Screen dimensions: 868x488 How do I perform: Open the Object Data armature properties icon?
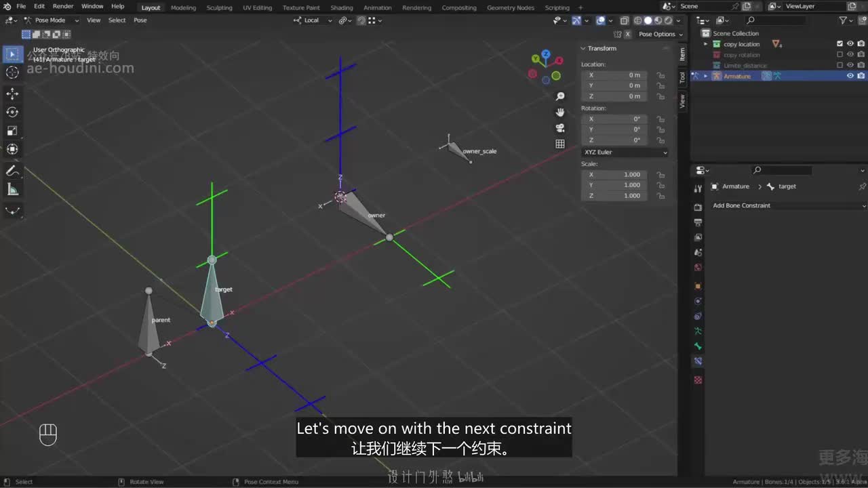698,331
